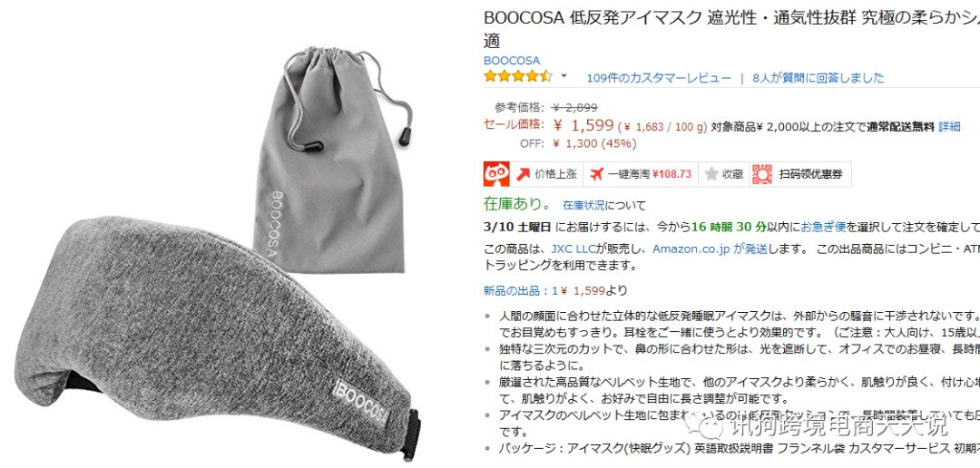The height and width of the screenshot is (468, 980).
Task: Click 在庫状況 stock status link
Action: coord(583,205)
